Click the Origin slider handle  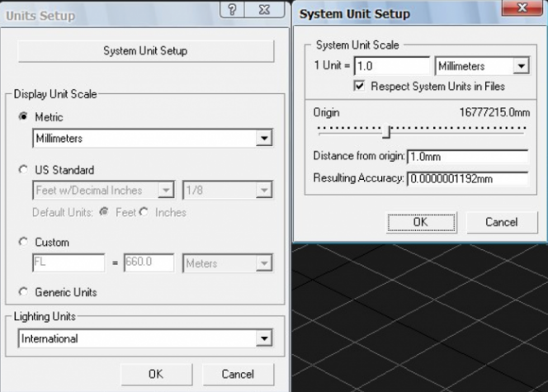tap(386, 132)
